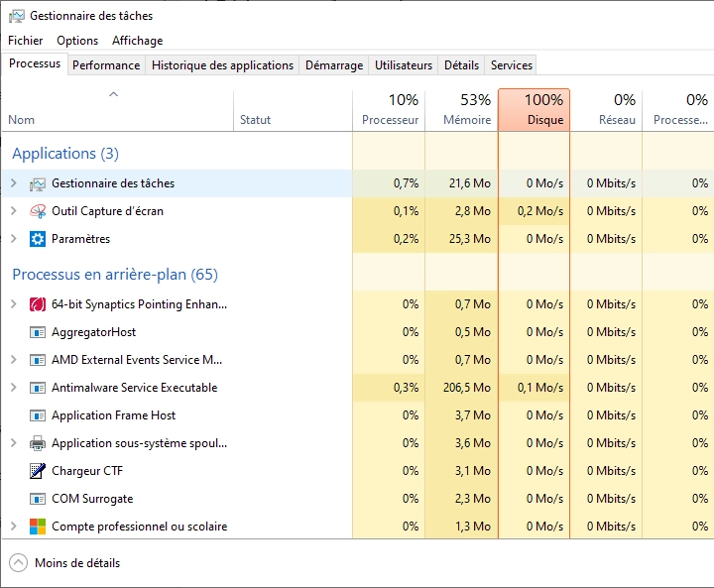The image size is (714, 588).
Task: Click the Gestionnaire des tâches row icon
Action: click(x=38, y=183)
